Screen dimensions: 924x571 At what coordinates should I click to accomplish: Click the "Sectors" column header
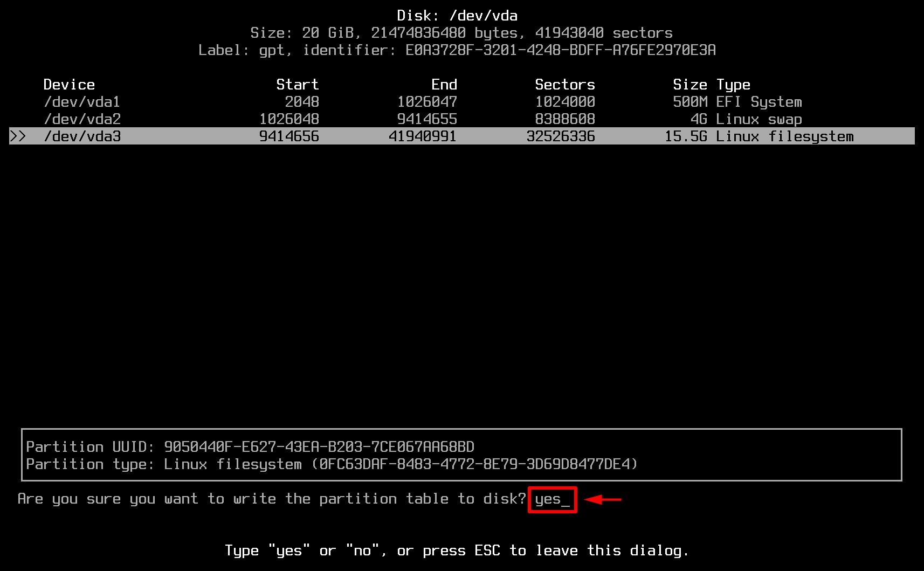565,85
